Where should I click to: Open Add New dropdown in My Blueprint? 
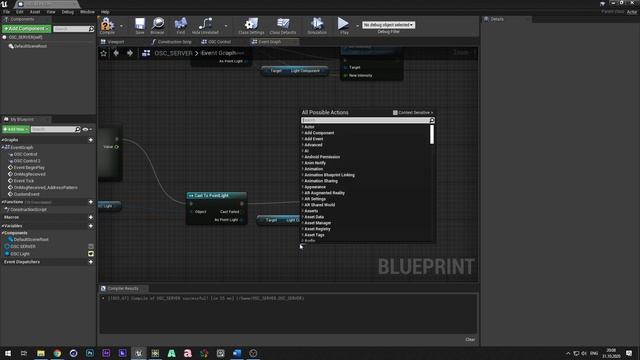[16, 129]
